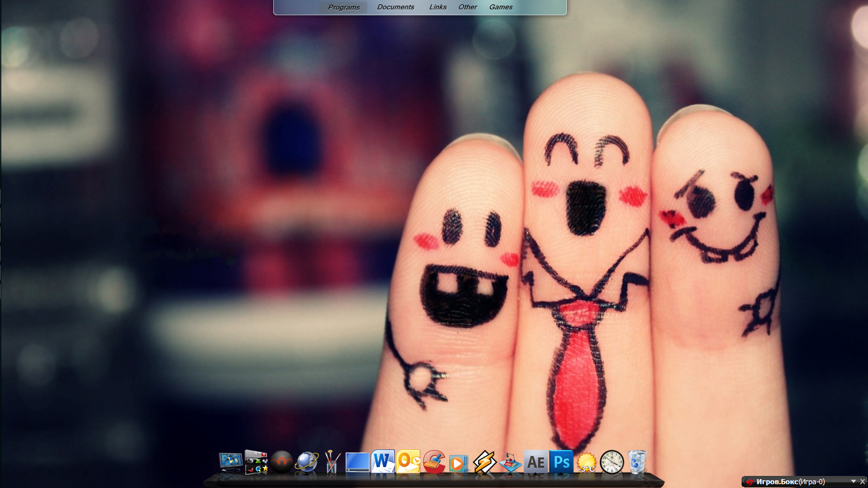This screenshot has width=868, height=488.
Task: Switch to the Programs tab
Action: point(344,7)
